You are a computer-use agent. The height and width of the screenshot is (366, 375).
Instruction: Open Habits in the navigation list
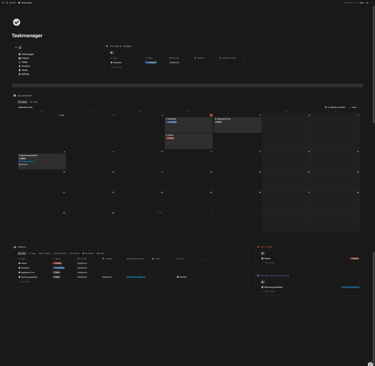pos(23,62)
